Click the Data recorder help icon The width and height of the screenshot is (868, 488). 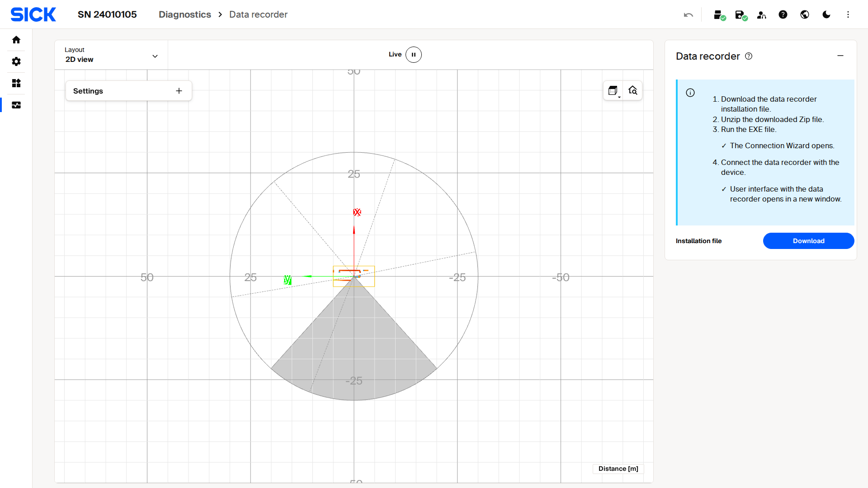coord(749,56)
